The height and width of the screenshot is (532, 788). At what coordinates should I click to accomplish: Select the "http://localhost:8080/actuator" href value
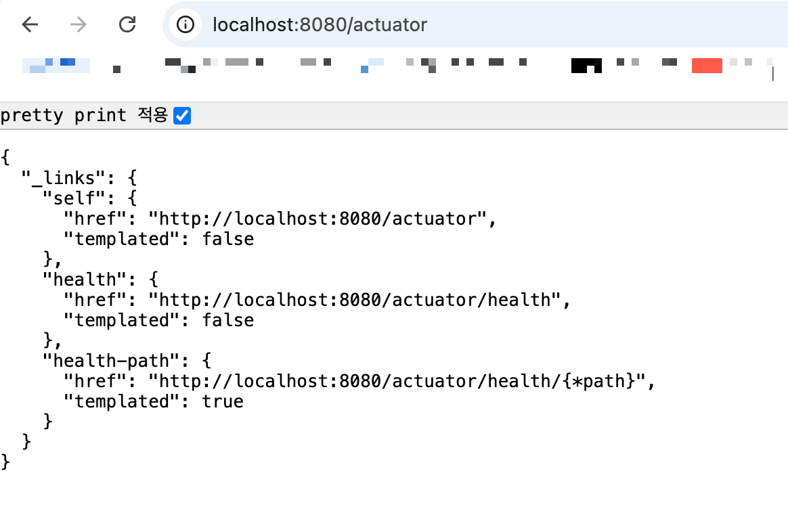[x=318, y=219]
